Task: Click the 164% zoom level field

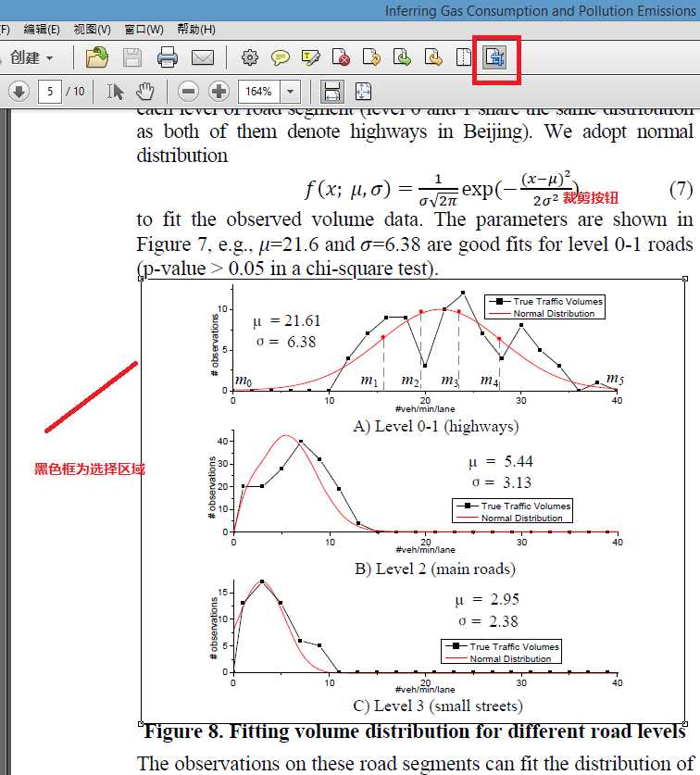Action: (259, 92)
